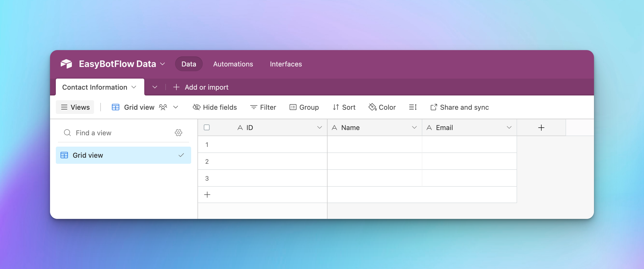
Task: Check the select-all records checkbox
Action: coord(207,128)
